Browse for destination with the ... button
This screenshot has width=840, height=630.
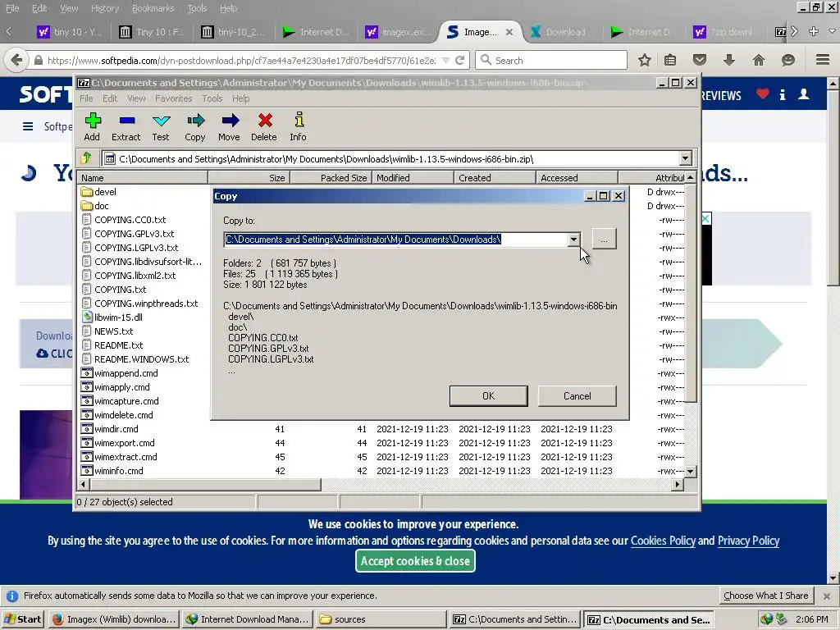coord(605,240)
